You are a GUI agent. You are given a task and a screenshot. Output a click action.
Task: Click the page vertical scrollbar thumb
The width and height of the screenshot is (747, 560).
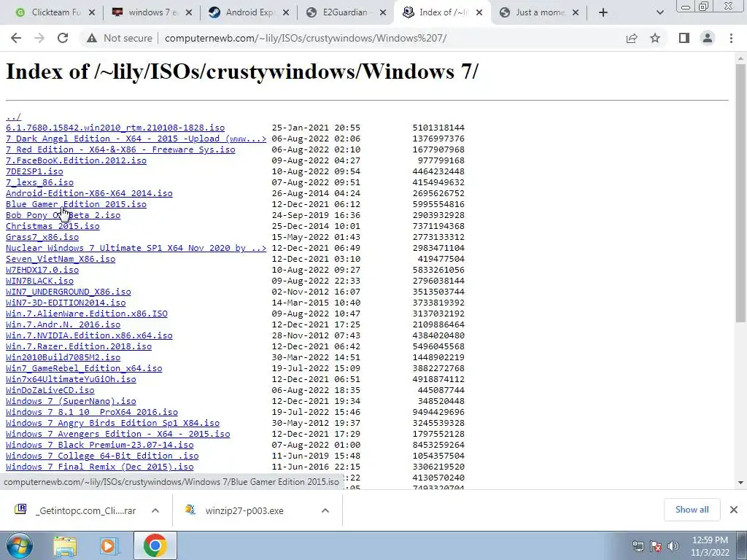point(740,192)
